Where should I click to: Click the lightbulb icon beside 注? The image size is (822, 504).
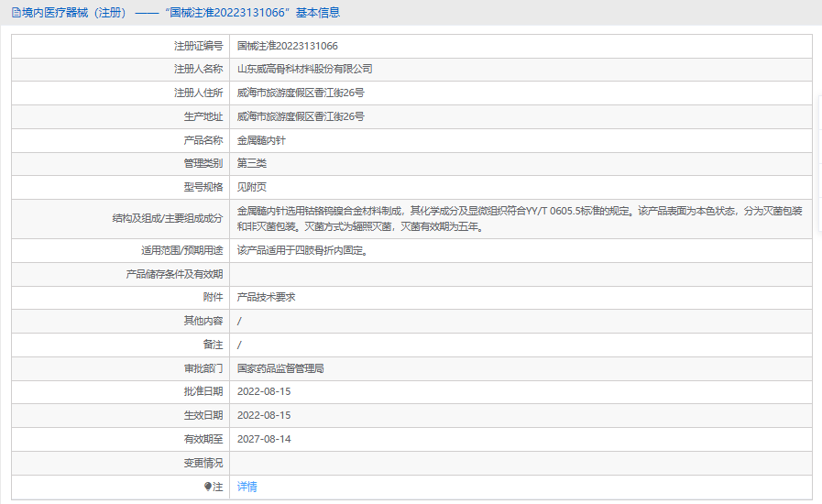pos(208,487)
